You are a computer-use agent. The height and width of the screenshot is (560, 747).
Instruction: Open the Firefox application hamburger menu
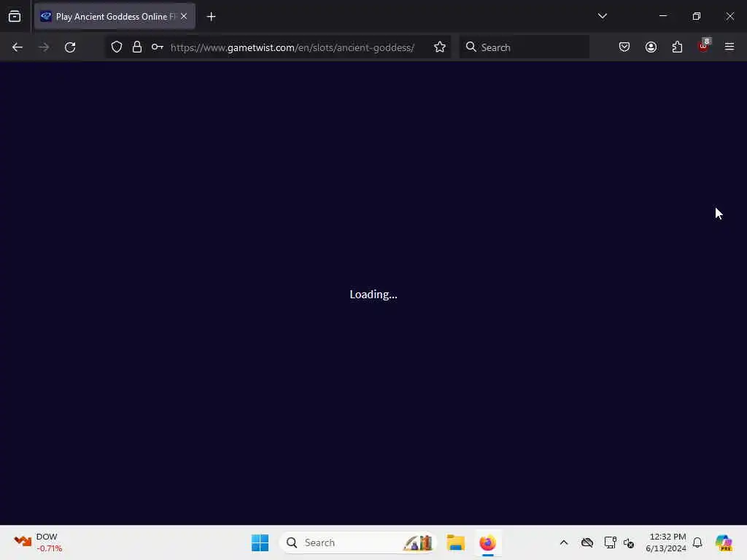coord(729,47)
